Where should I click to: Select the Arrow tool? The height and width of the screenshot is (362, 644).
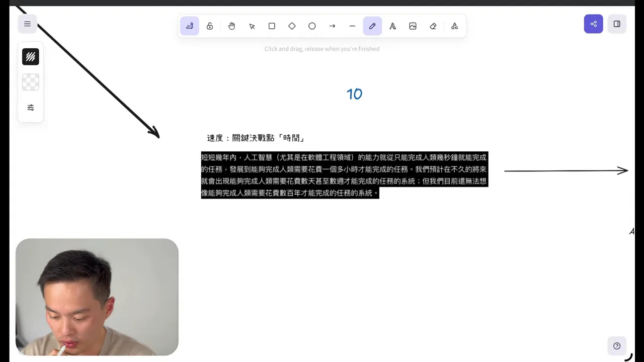[332, 26]
